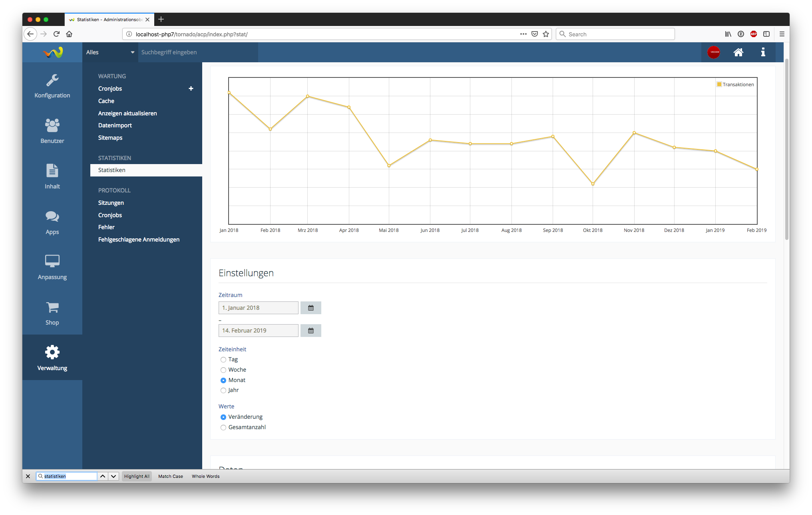Open Fehlgeschlagene Anmeldungen link
This screenshot has width=812, height=515.
pos(139,240)
